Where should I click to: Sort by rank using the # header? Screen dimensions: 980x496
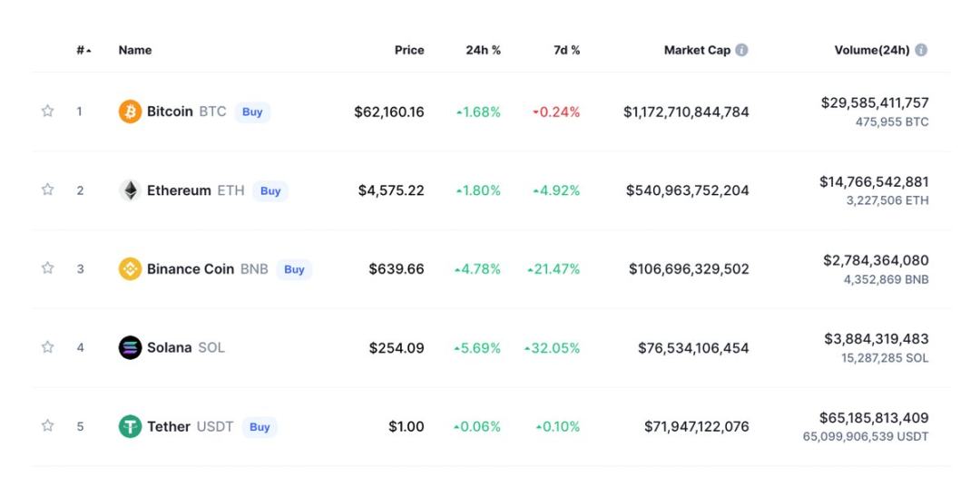point(83,50)
